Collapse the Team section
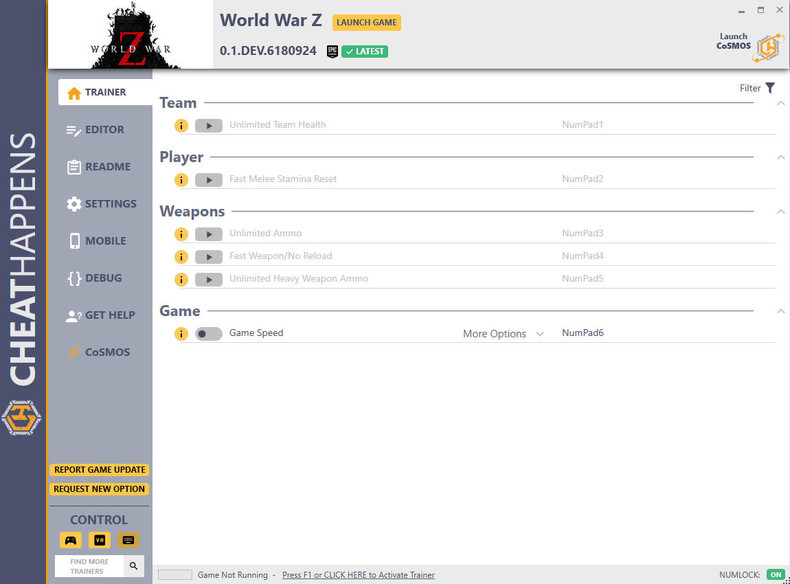 tap(780, 103)
